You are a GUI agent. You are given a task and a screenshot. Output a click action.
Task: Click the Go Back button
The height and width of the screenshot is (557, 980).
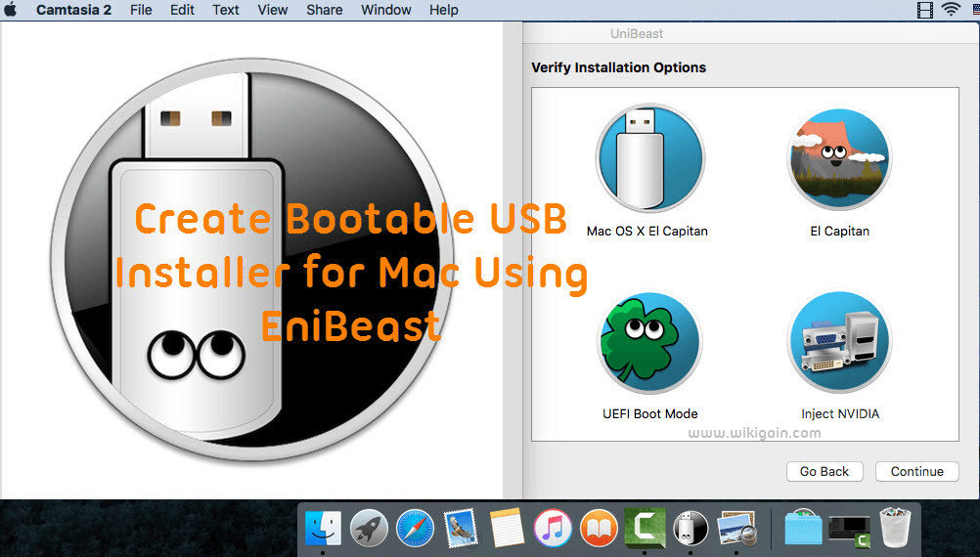coord(824,471)
